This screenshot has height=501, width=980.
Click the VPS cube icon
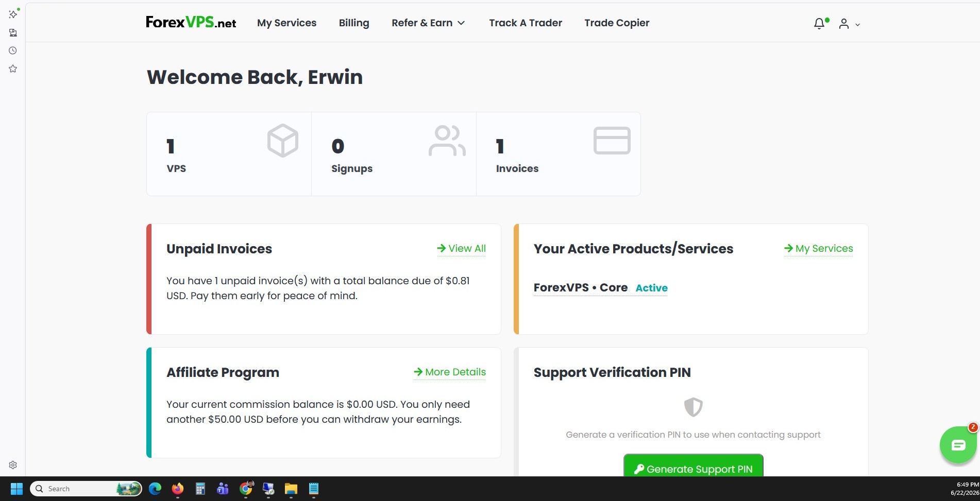[x=283, y=141]
